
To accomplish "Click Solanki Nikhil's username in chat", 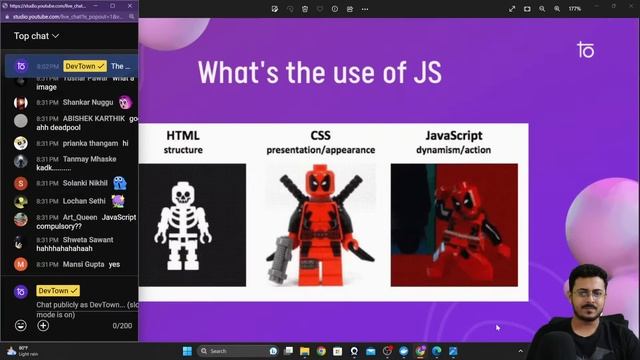I will pos(85,183).
